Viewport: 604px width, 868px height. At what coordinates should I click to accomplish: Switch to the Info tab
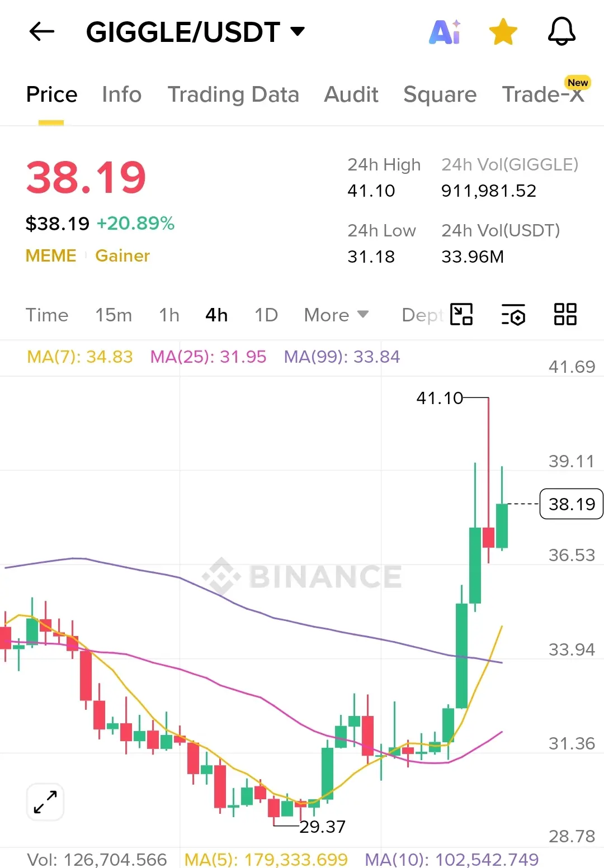click(121, 94)
